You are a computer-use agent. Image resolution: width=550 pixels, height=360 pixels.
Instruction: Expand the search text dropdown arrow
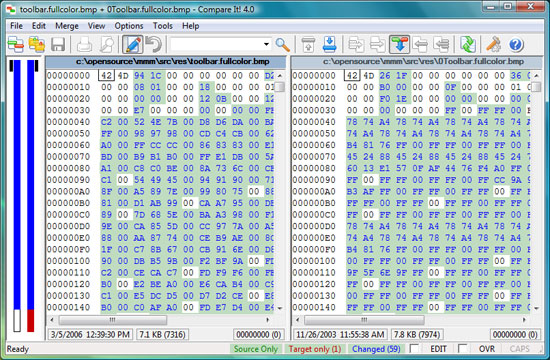tap(266, 45)
